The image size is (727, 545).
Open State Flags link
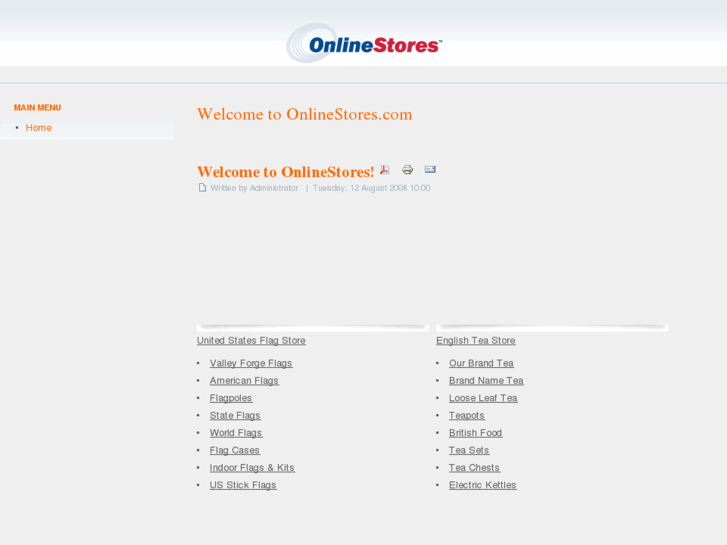click(x=235, y=416)
